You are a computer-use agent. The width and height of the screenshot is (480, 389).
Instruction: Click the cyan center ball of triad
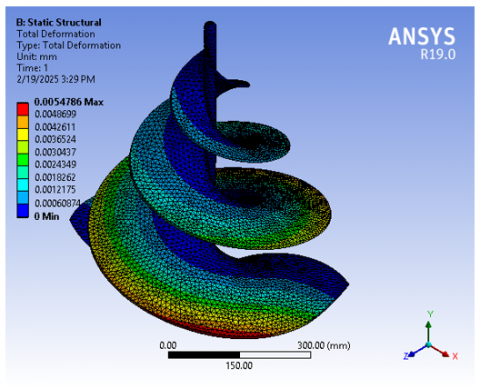(429, 344)
